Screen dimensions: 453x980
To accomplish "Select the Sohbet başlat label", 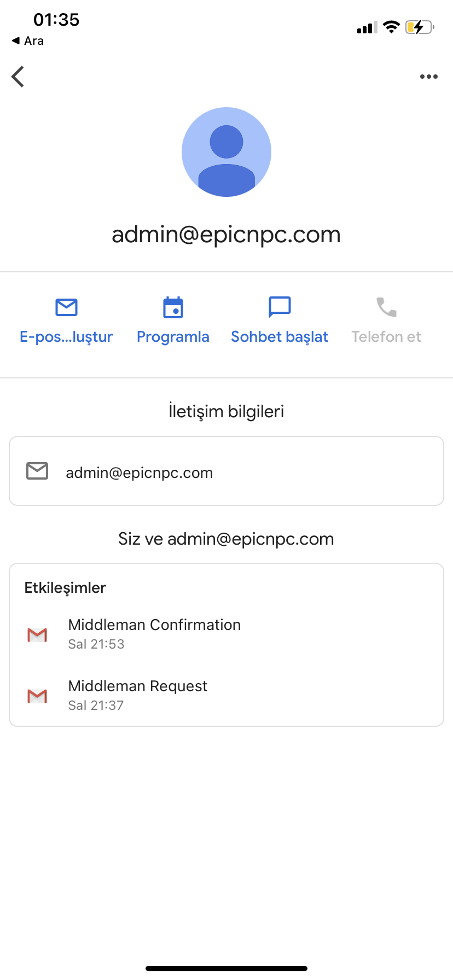I will click(280, 337).
